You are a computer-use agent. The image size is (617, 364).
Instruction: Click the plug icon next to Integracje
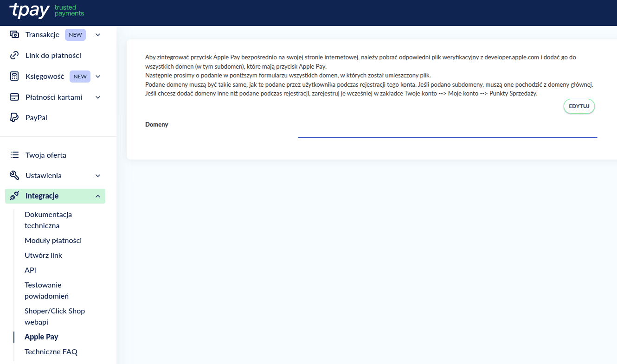[14, 196]
